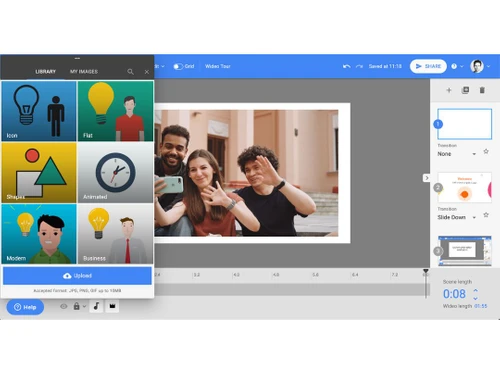The image size is (500, 375).
Task: Open the Animated image category
Action: click(x=115, y=173)
